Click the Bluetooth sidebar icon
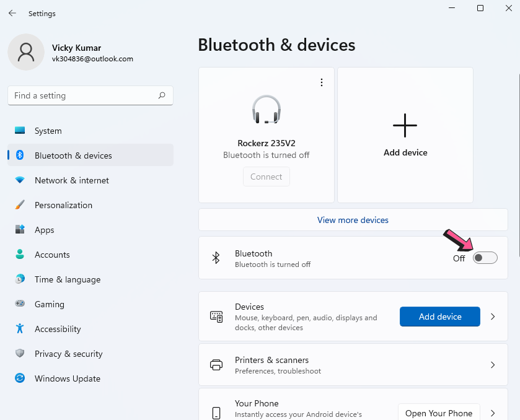 pos(20,155)
